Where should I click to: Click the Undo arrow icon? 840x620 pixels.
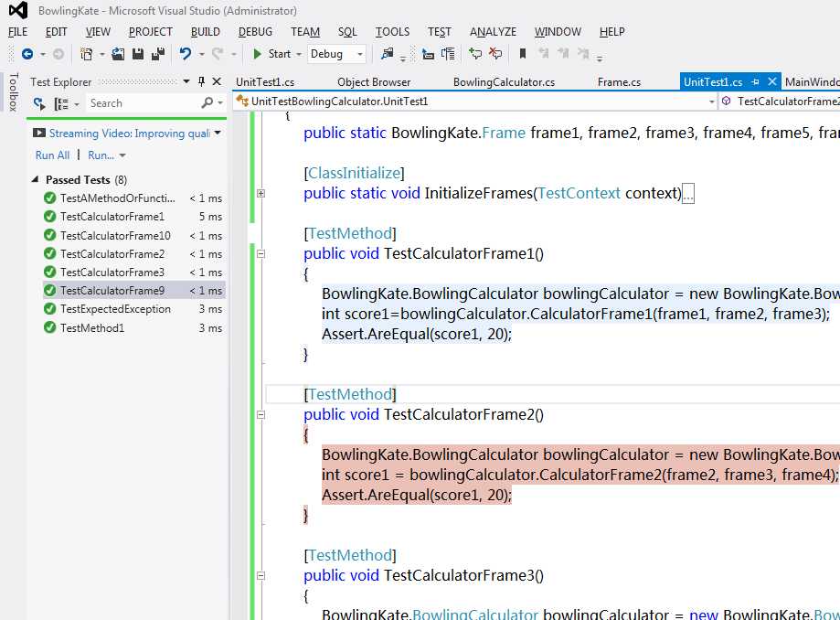pos(186,54)
